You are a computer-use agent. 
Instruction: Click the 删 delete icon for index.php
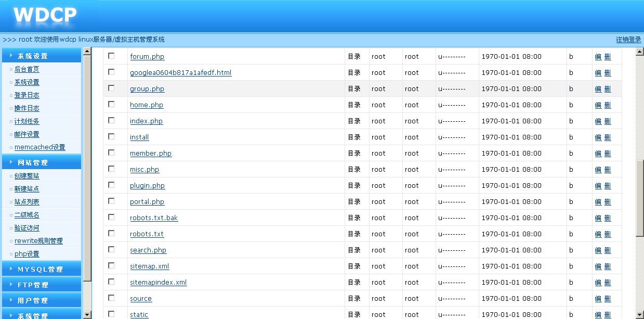pyautogui.click(x=608, y=121)
